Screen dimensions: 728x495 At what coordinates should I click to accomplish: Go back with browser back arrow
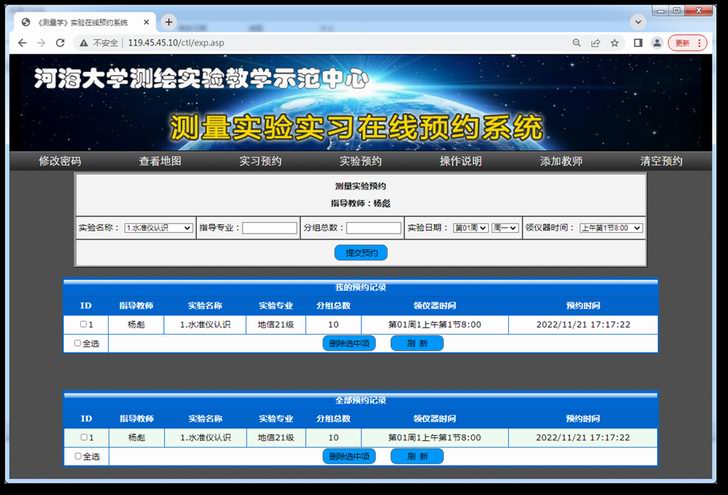tap(22, 43)
